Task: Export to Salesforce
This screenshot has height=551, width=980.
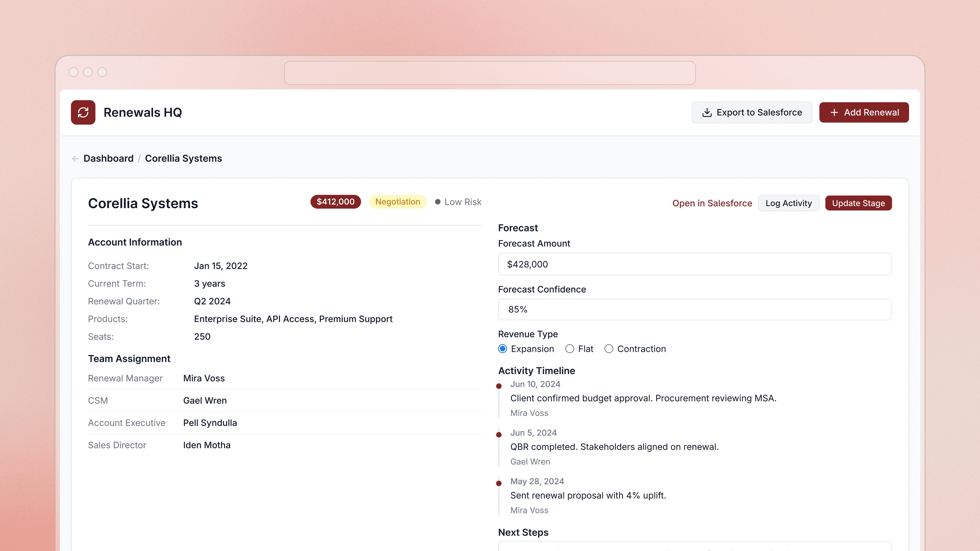Action: (x=752, y=112)
